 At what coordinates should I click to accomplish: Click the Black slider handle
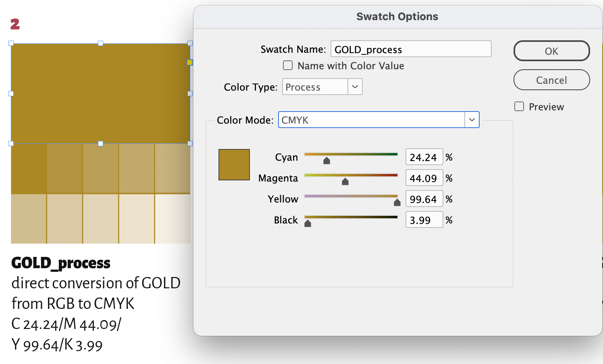[x=308, y=223]
